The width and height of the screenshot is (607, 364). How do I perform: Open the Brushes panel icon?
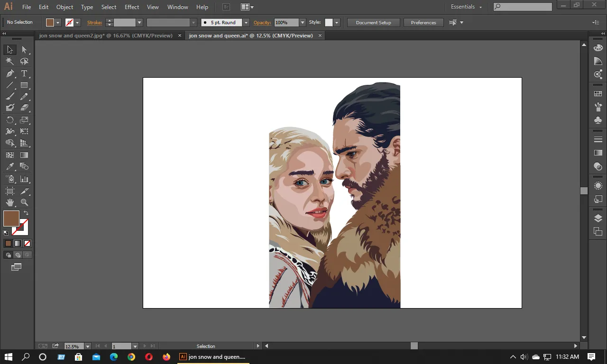[x=598, y=107]
